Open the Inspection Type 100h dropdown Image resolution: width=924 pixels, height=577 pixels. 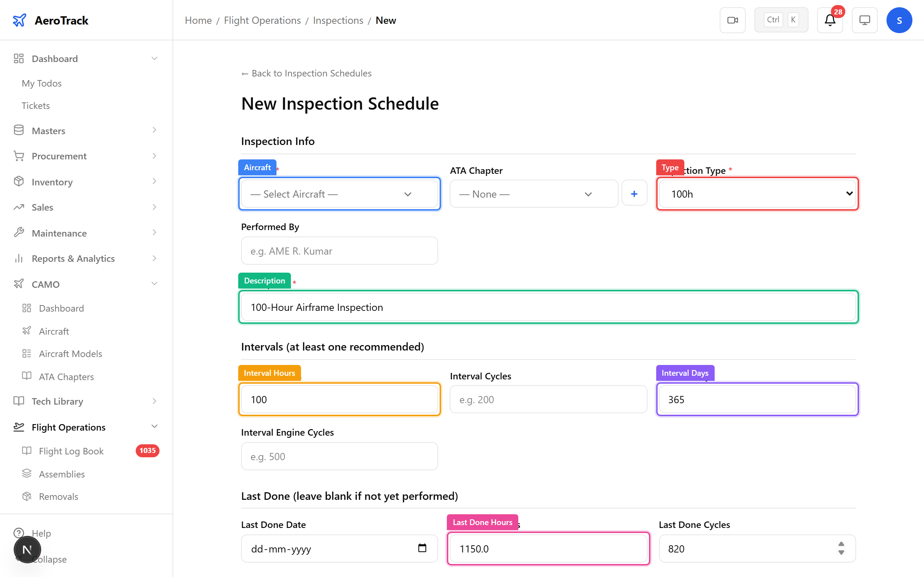pos(757,194)
